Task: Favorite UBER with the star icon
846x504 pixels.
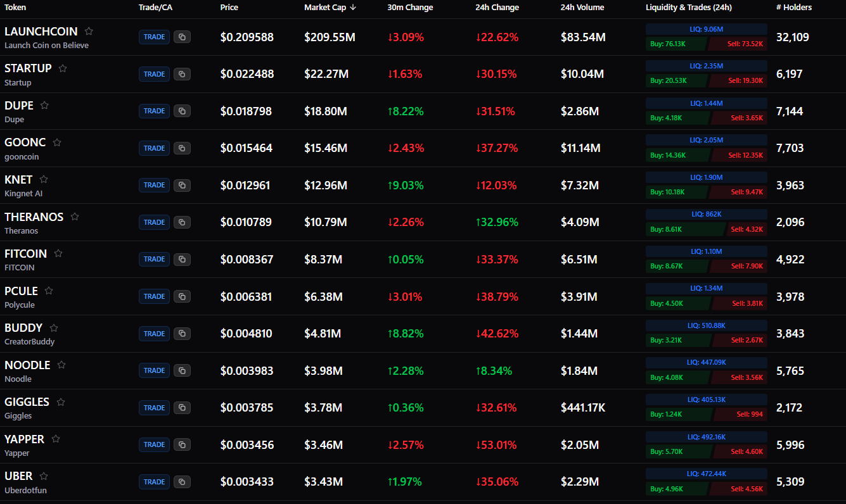Action: coord(44,476)
